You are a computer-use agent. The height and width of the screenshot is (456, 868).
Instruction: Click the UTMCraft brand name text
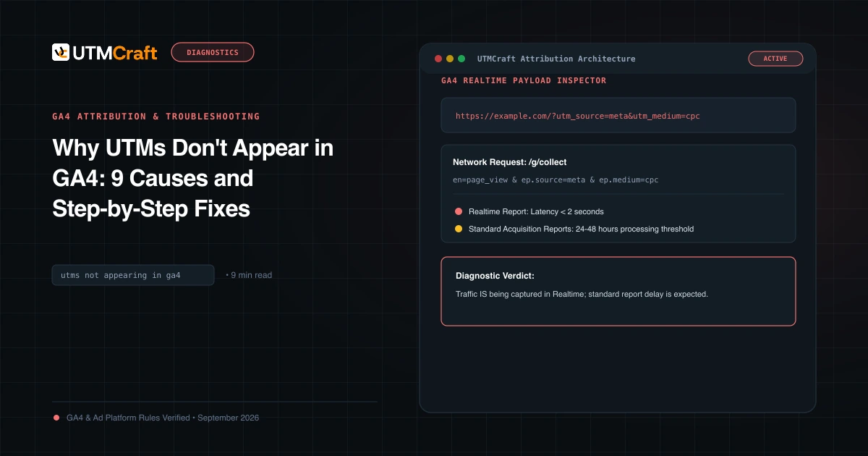coord(114,52)
